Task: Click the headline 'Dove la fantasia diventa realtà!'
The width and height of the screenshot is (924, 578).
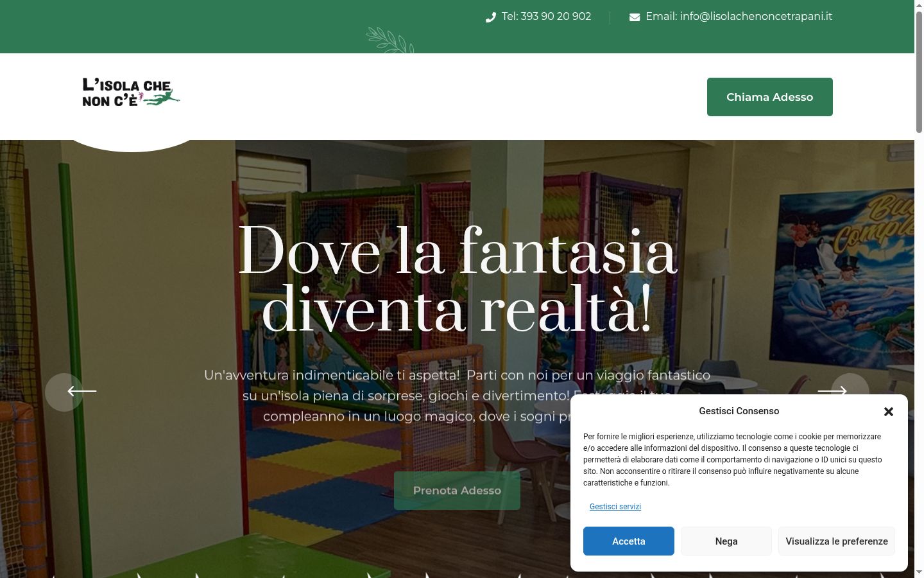Action: [x=458, y=279]
